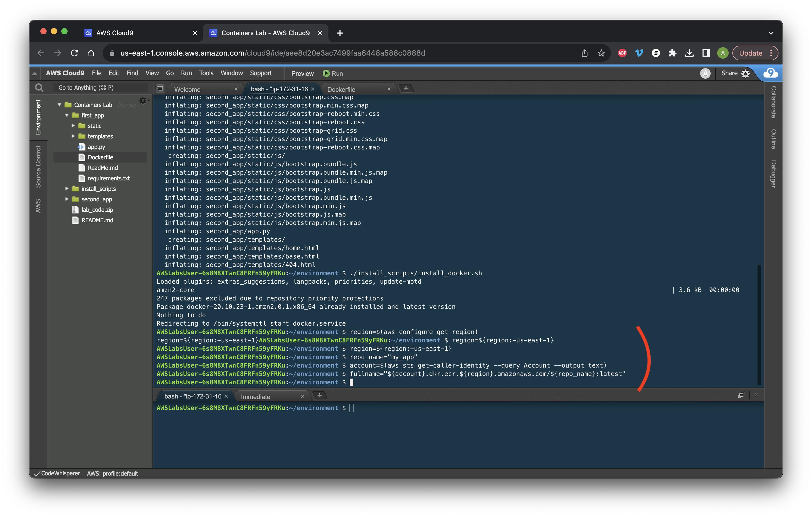This screenshot has width=812, height=517.
Task: Click the Go to Anything search field
Action: (101, 88)
